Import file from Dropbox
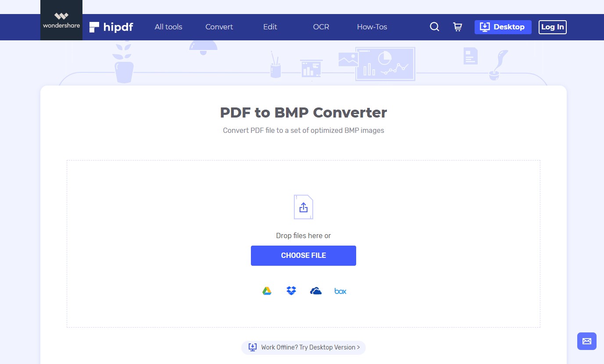The image size is (604, 364). point(291,291)
